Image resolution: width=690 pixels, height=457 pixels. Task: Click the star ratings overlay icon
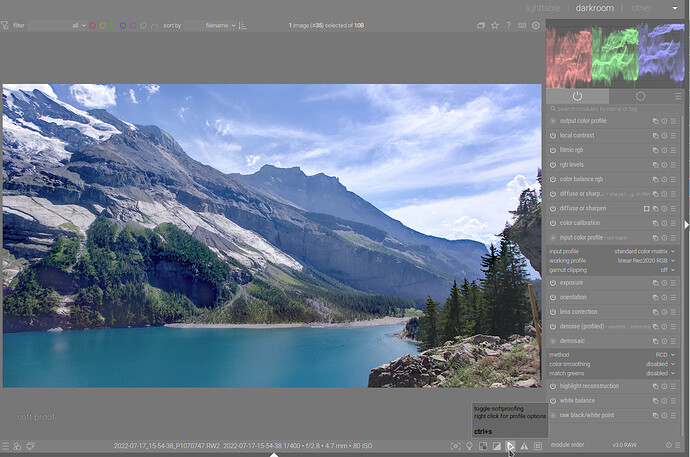tap(494, 25)
